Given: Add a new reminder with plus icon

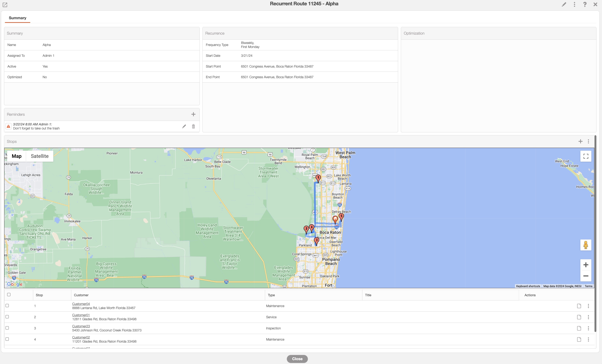Looking at the screenshot, I should pos(193,114).
